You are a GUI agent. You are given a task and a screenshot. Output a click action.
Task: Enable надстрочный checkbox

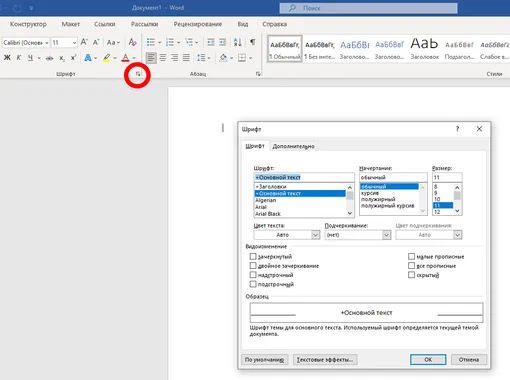(253, 275)
